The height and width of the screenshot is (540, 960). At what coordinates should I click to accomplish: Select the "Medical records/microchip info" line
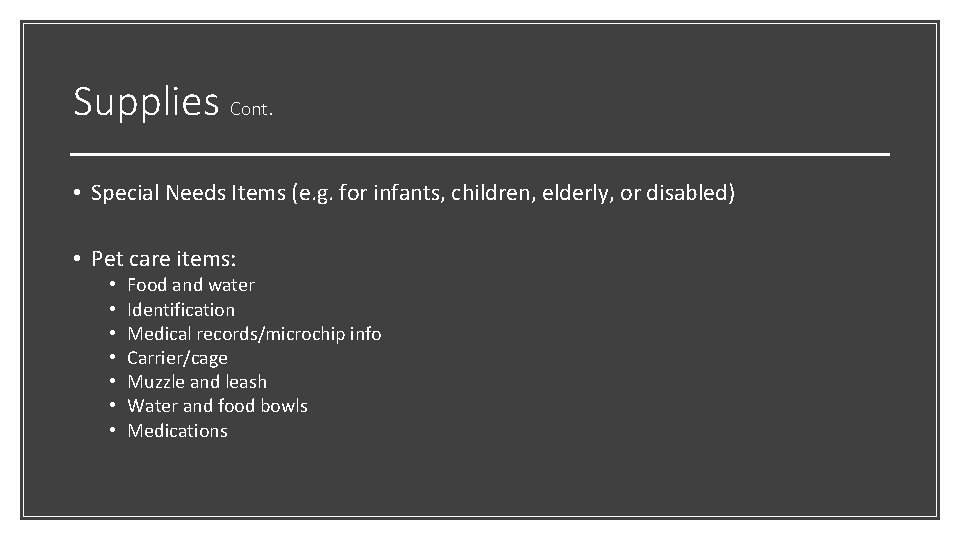pyautogui.click(x=254, y=334)
